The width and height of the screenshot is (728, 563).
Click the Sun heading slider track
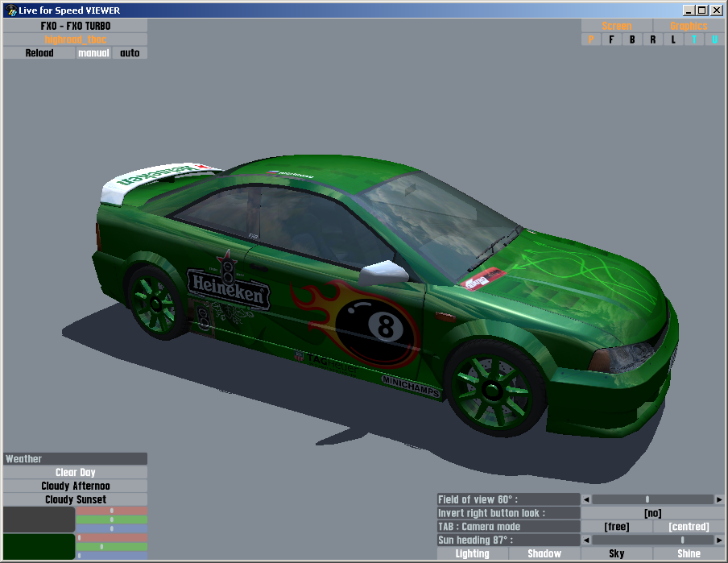pyautogui.click(x=653, y=540)
